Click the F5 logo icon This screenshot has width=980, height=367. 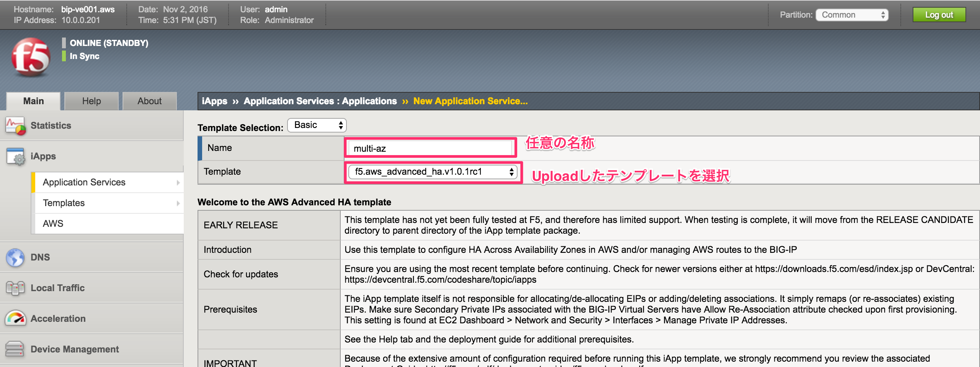[31, 57]
